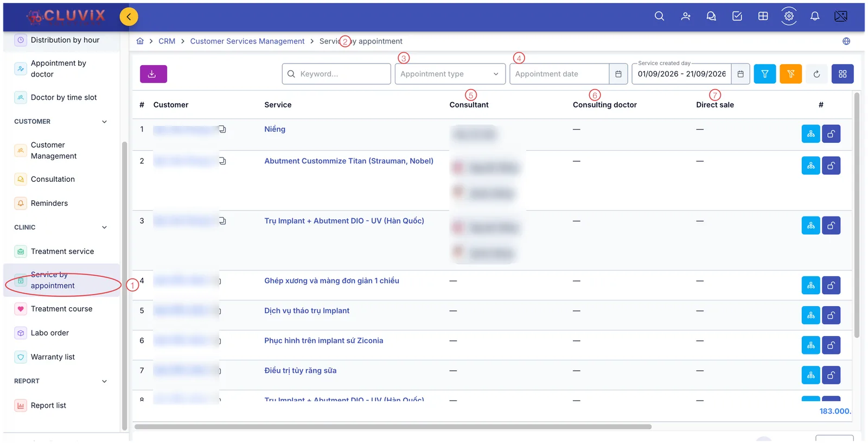Screen dimensions: 868x444
Task: Open the search icon in top bar
Action: (x=659, y=16)
